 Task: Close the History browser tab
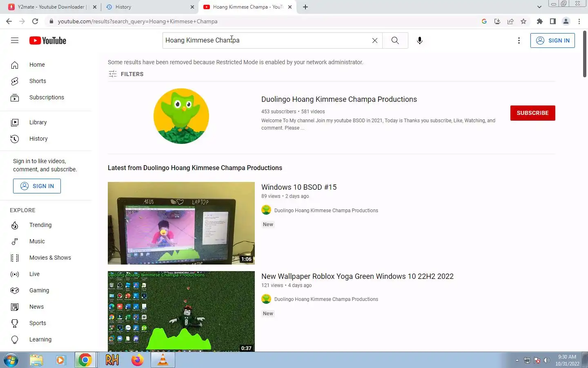click(x=192, y=7)
